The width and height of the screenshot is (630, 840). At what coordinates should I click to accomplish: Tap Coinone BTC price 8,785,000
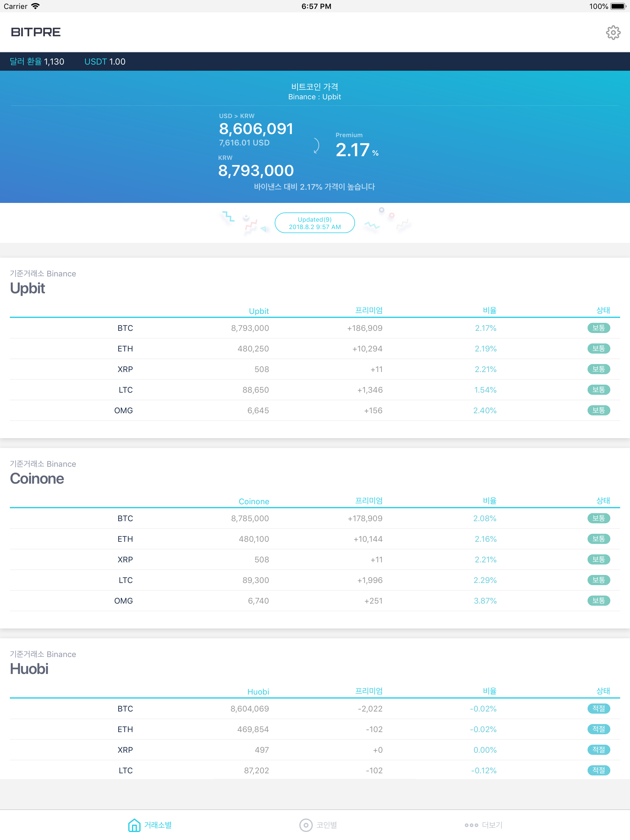pyautogui.click(x=250, y=518)
